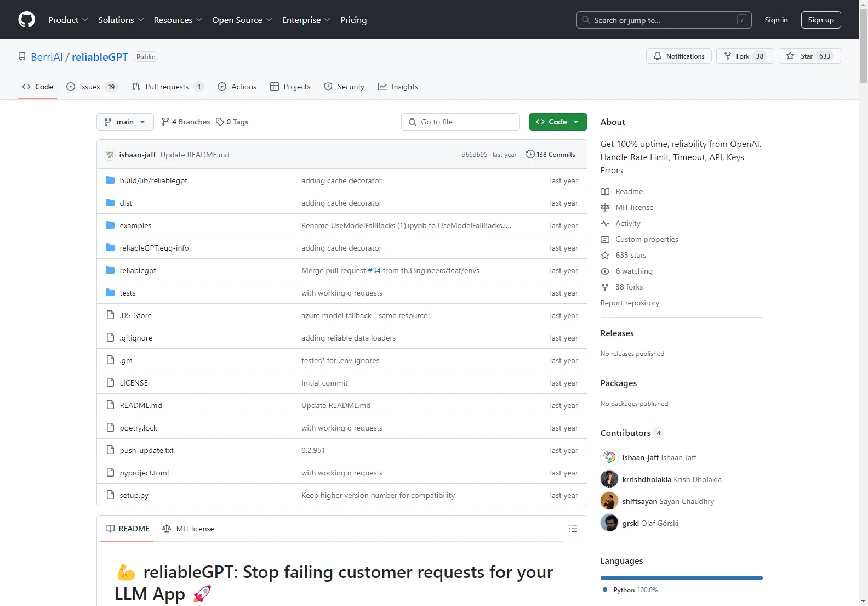This screenshot has height=606, width=868.
Task: Click the Sign in link
Action: (776, 20)
